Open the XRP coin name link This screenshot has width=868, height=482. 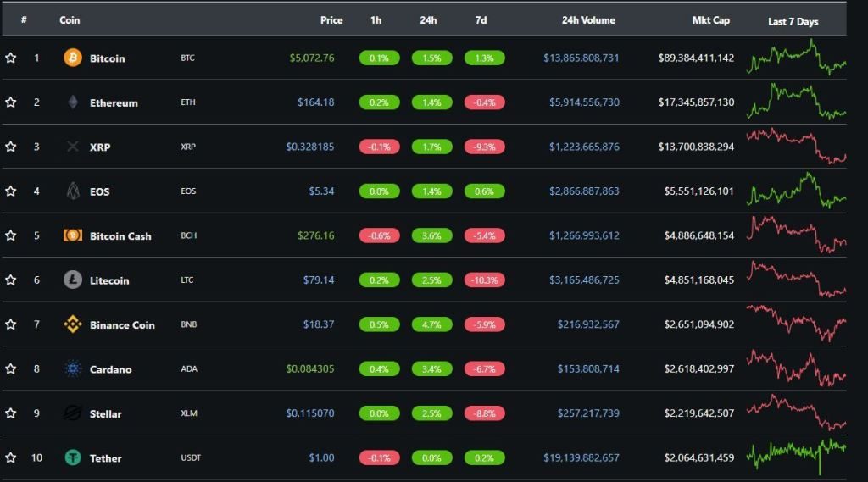100,147
